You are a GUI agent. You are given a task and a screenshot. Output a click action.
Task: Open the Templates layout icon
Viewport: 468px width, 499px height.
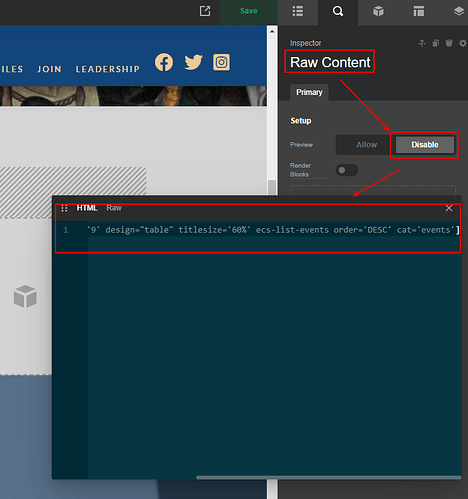(x=419, y=11)
